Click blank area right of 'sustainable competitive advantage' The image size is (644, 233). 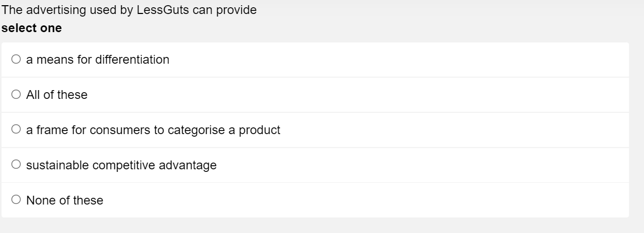(x=414, y=166)
